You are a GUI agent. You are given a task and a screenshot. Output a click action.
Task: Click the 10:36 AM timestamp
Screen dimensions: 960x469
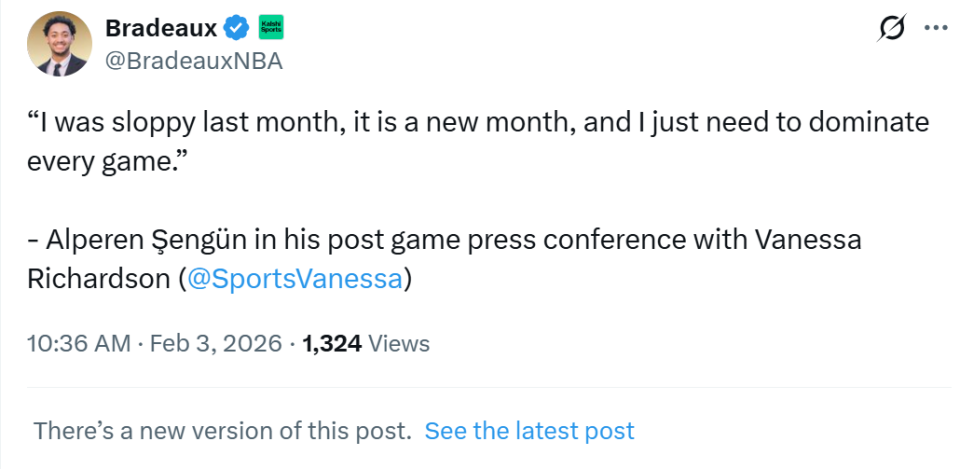coord(79,343)
